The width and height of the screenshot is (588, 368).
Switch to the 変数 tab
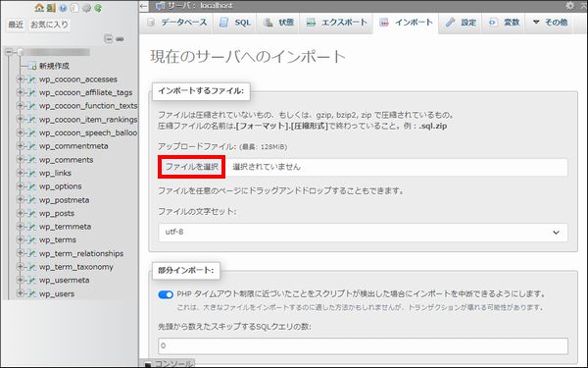[504, 23]
